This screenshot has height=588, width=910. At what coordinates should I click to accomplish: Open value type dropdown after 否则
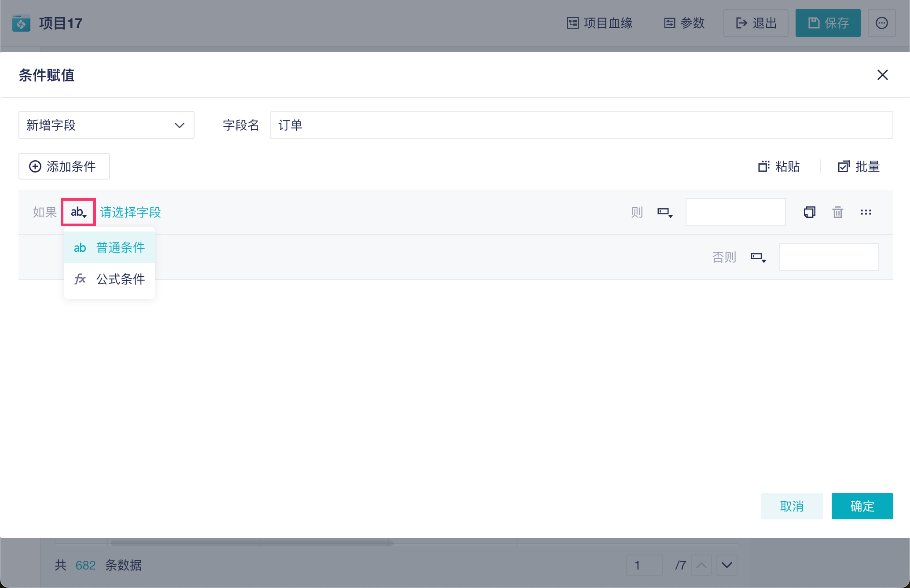758,257
